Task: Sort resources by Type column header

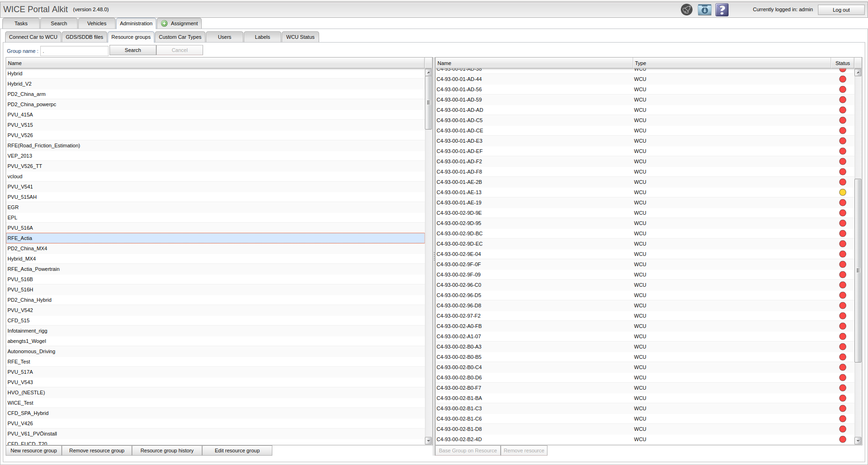Action: [640, 63]
